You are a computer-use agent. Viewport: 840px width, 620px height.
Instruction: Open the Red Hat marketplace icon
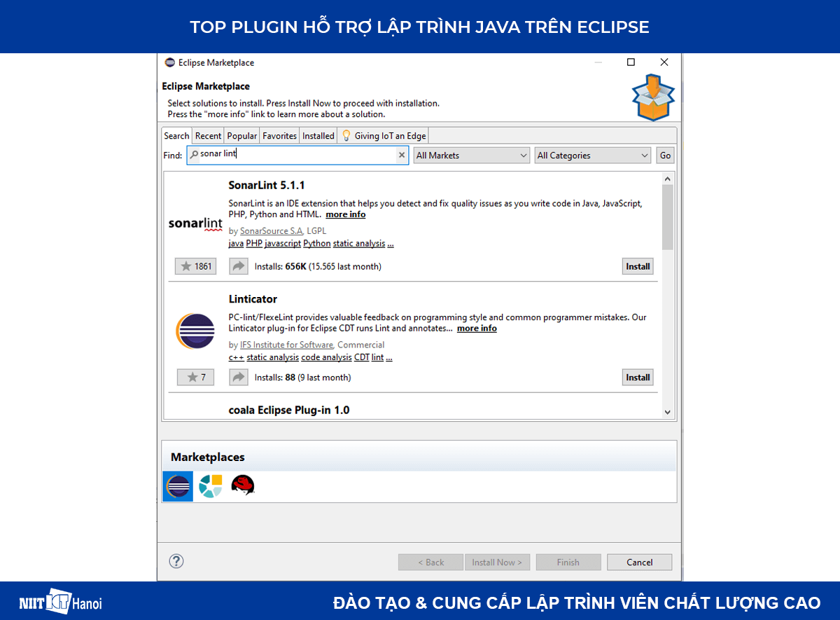[243, 486]
